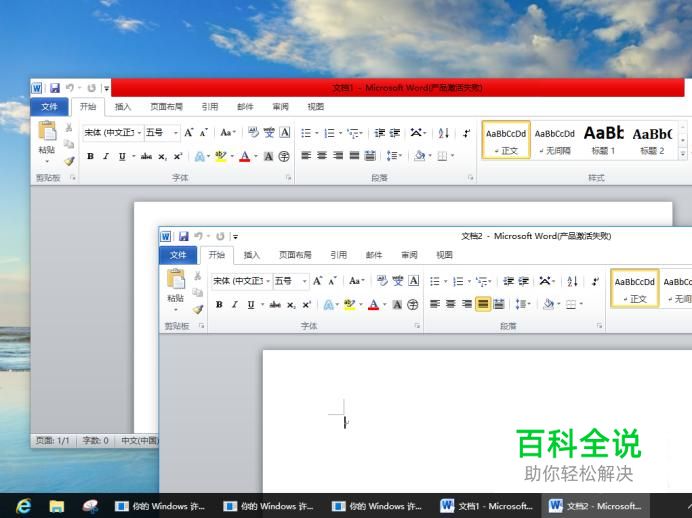Switch to 插入 tab in 文档1
The image size is (692, 518).
coord(123,107)
